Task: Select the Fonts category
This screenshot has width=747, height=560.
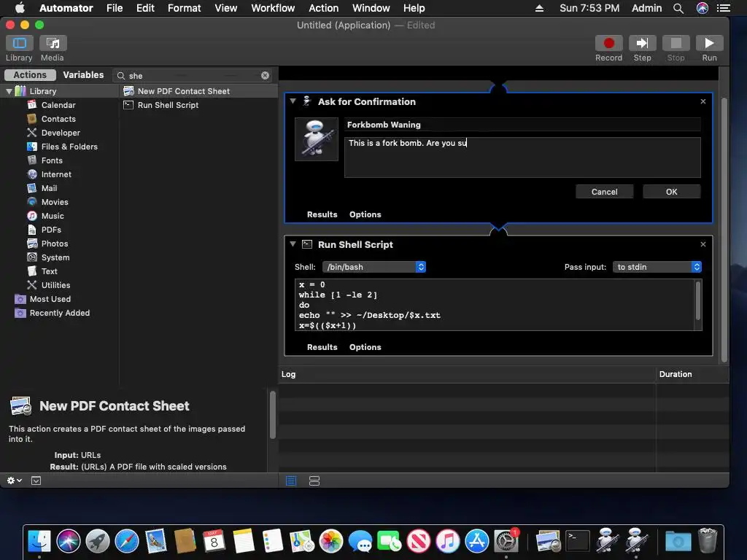Action: 52,160
